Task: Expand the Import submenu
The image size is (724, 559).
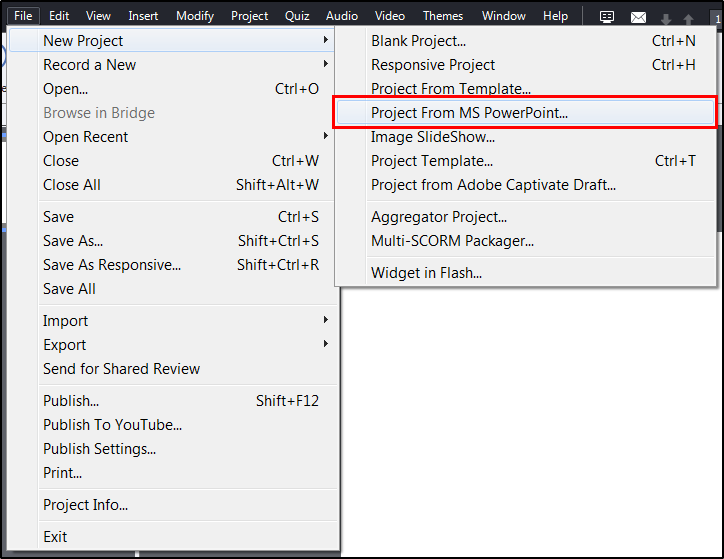Action: tap(325, 320)
